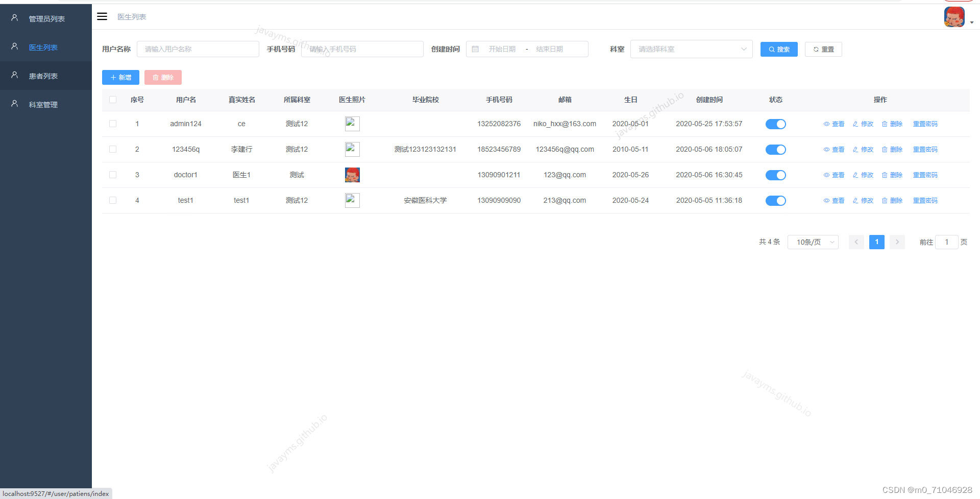Toggle the hamburger menu icon
The height and width of the screenshot is (499, 980).
tap(102, 16)
